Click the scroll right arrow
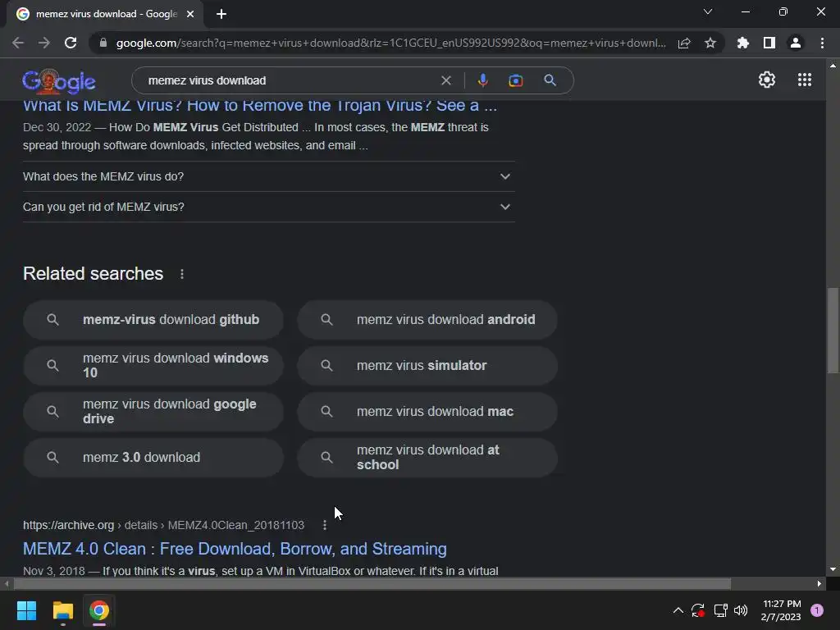Screen dimensions: 840x630 click(x=819, y=583)
